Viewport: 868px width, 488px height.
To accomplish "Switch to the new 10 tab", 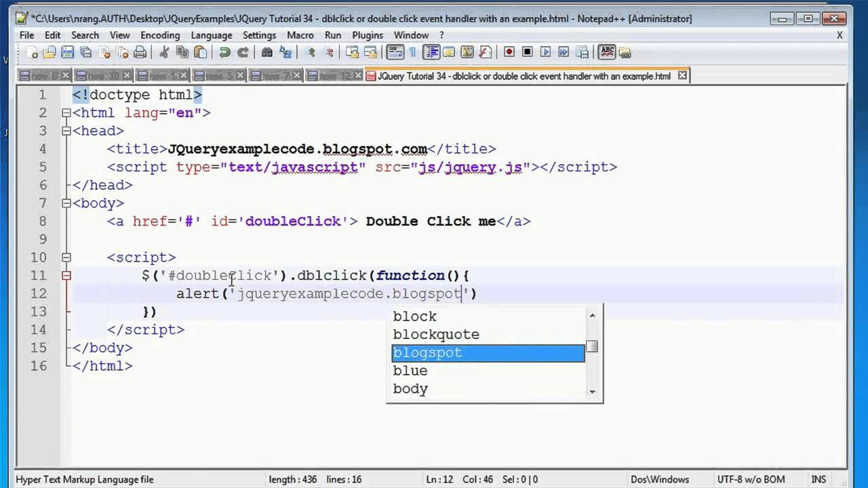I will tap(103, 76).
